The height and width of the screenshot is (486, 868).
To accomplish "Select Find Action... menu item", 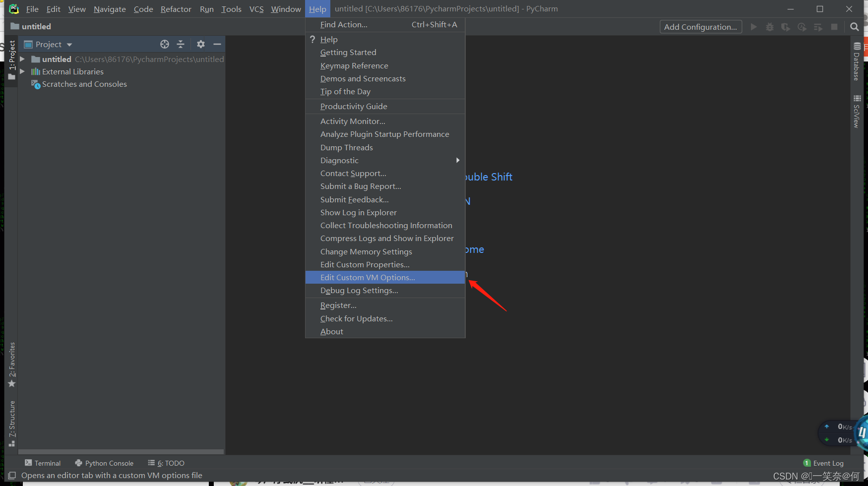I will (x=385, y=24).
